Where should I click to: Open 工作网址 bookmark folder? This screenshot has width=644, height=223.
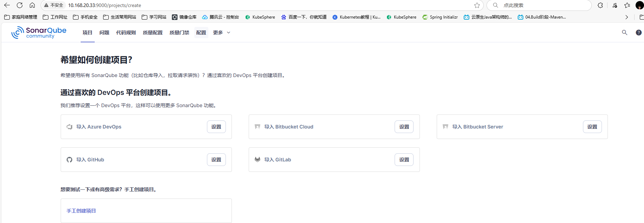(55, 17)
